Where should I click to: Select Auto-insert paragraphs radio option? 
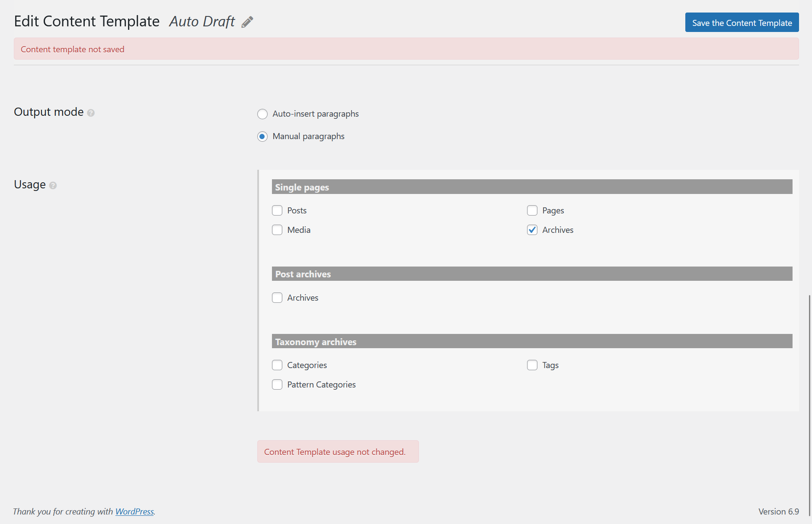(x=262, y=114)
